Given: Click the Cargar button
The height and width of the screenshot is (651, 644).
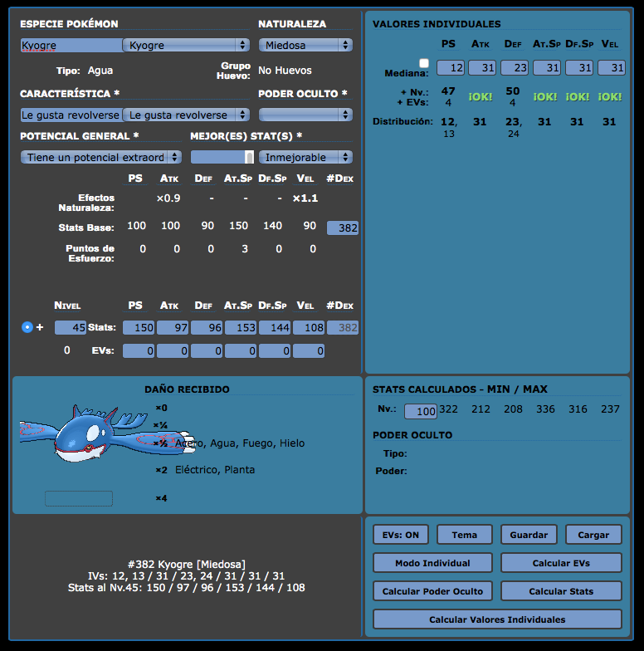Looking at the screenshot, I should (x=594, y=535).
